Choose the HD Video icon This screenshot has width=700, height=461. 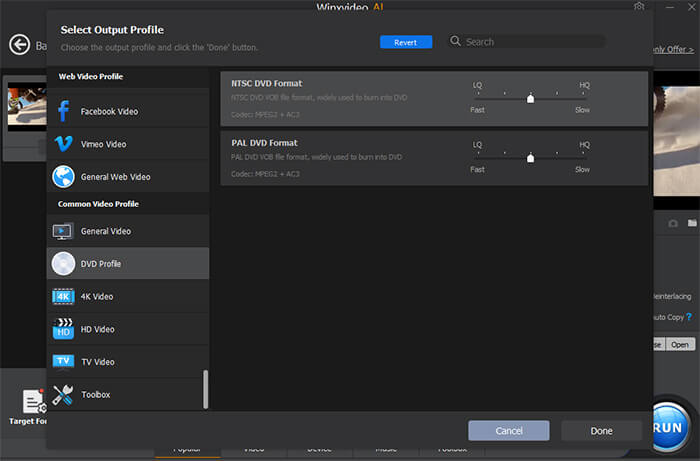tap(64, 328)
